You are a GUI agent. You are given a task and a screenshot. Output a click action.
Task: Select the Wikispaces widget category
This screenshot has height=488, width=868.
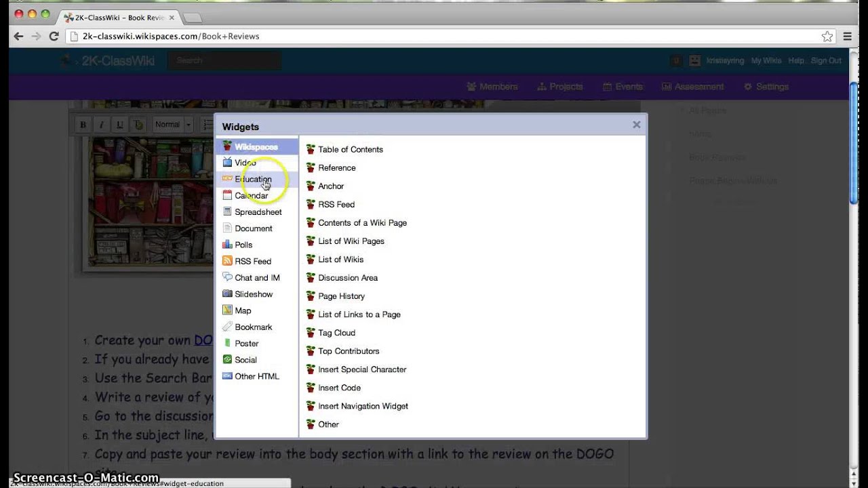pyautogui.click(x=256, y=146)
